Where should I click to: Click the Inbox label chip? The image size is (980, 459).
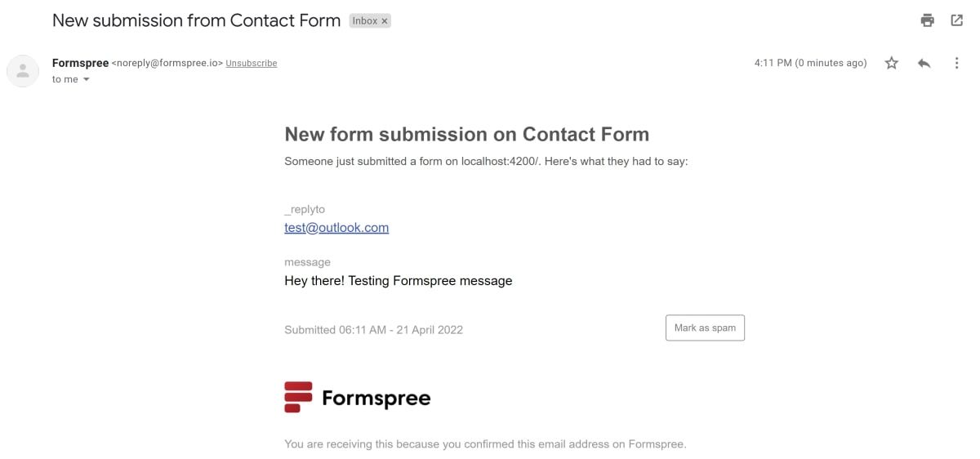[x=365, y=21]
